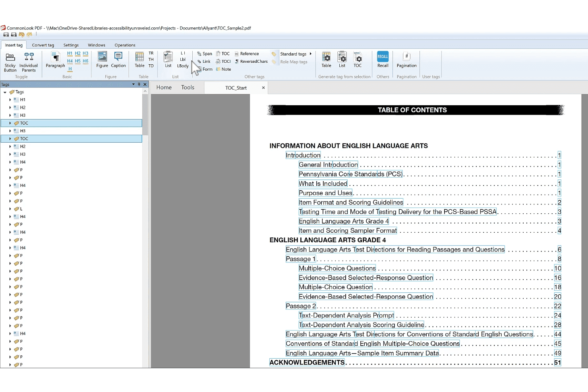Insert an H6 heading tag
The height and width of the screenshot is (392, 588).
point(85,61)
